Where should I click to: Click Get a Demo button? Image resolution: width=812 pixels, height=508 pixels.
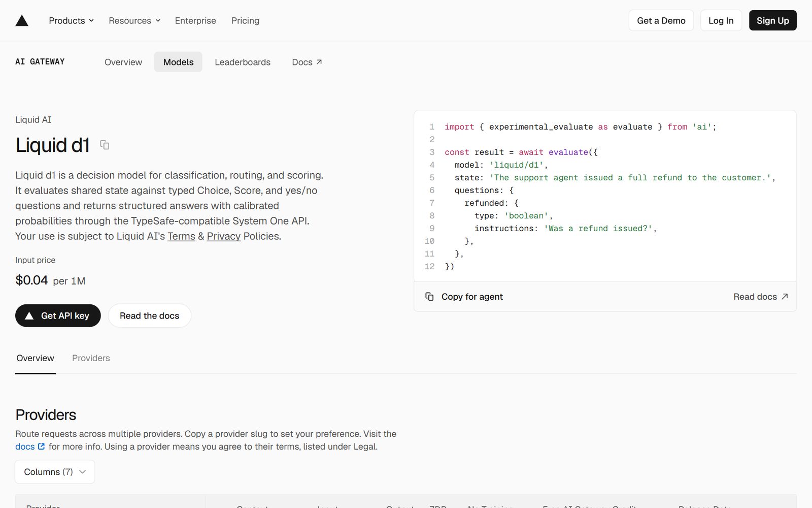661,20
